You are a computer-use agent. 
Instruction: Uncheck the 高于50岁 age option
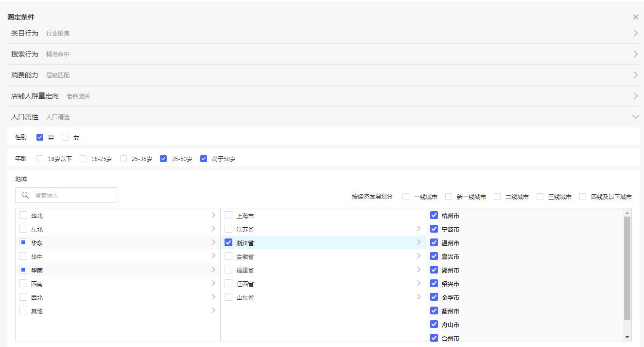pyautogui.click(x=204, y=159)
